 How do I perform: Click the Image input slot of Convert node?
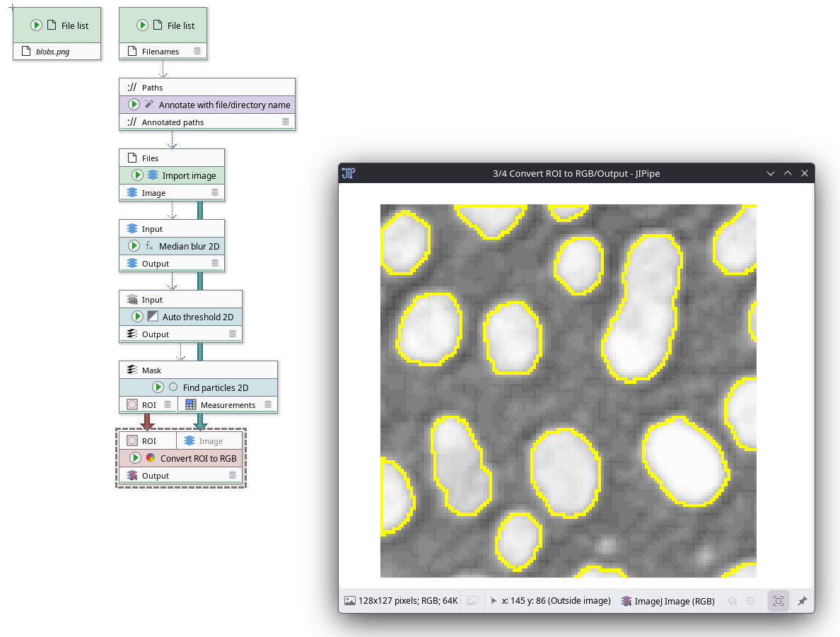[x=210, y=440]
